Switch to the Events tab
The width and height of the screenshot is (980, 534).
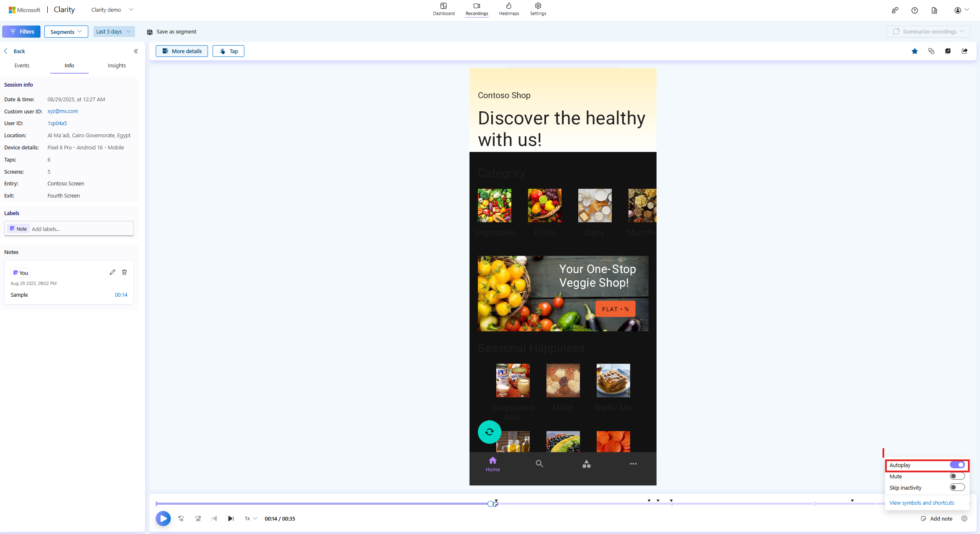point(22,65)
